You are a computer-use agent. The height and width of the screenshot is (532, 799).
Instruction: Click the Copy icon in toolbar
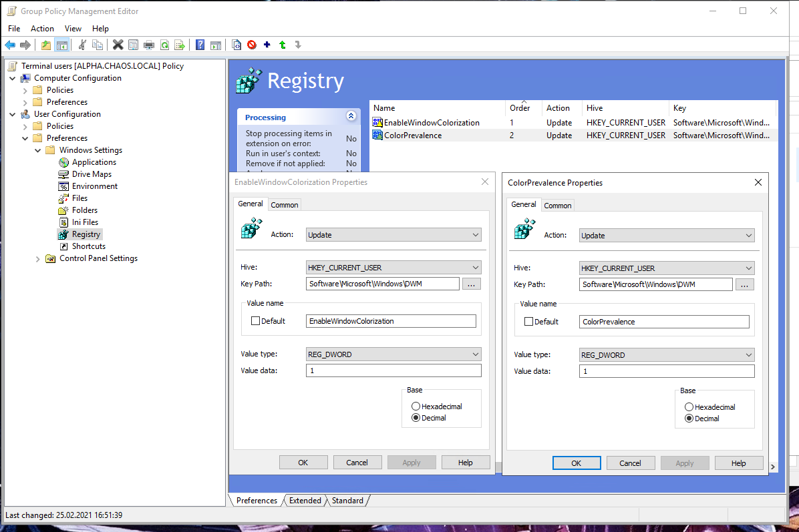(x=98, y=45)
